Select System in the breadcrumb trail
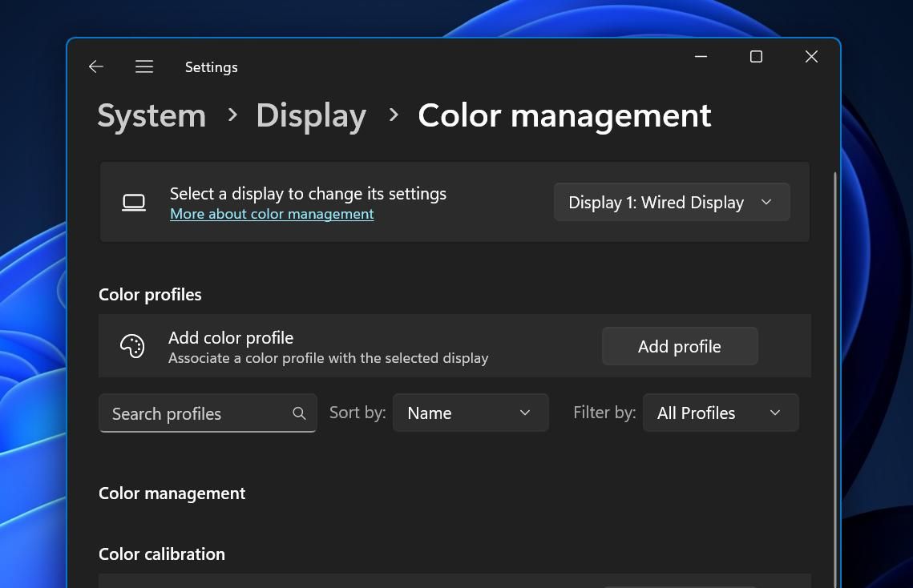 (151, 115)
